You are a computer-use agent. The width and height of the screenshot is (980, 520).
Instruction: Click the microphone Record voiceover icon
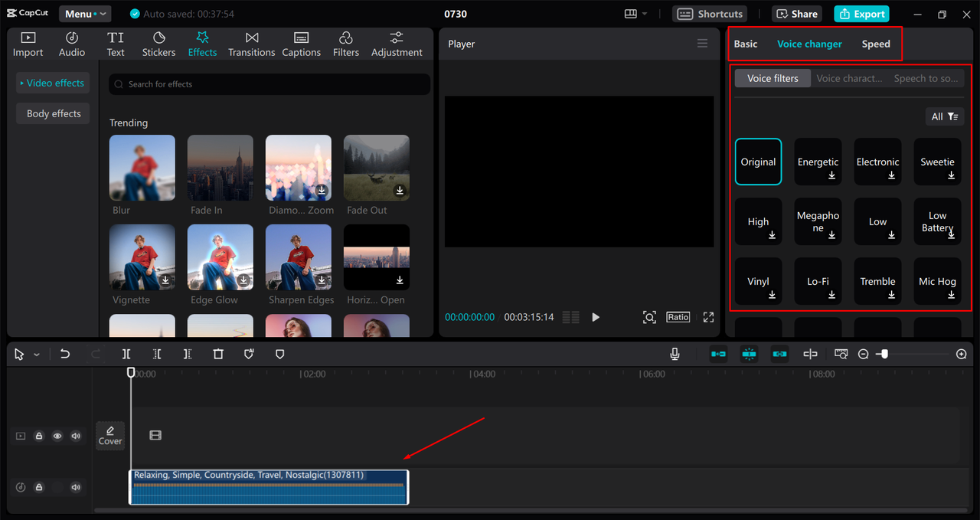click(x=675, y=354)
